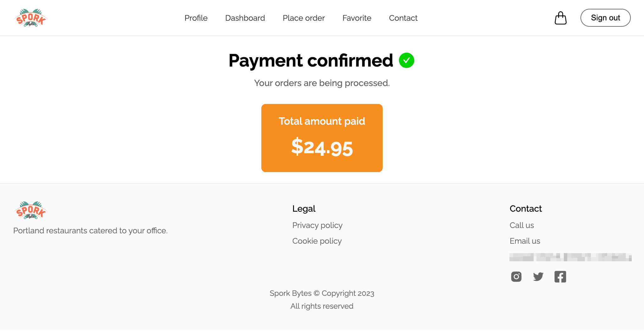Click the Total amount paid panel
This screenshot has width=644, height=331.
tap(322, 138)
